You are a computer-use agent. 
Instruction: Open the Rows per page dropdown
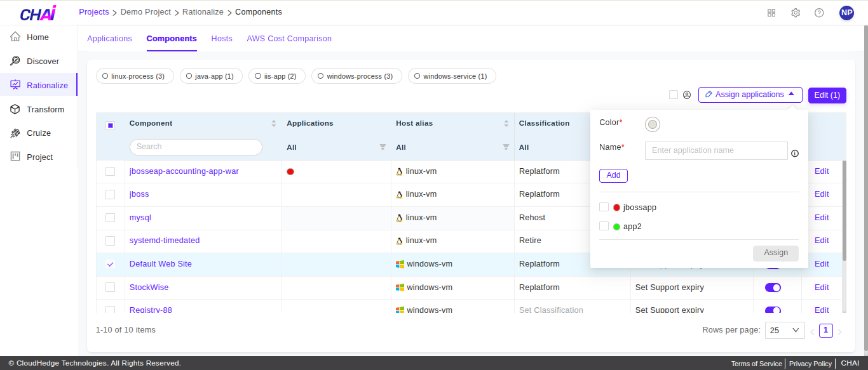(x=785, y=330)
